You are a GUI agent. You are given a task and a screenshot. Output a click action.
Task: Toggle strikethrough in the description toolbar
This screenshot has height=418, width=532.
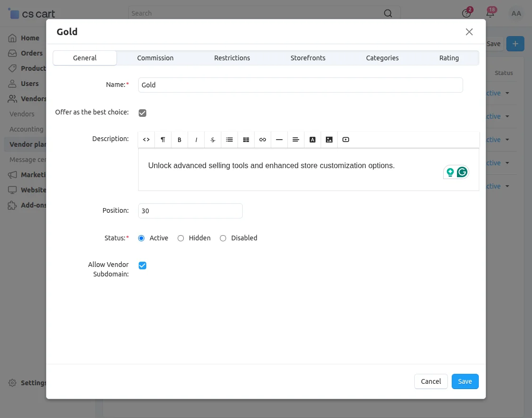tap(212, 139)
